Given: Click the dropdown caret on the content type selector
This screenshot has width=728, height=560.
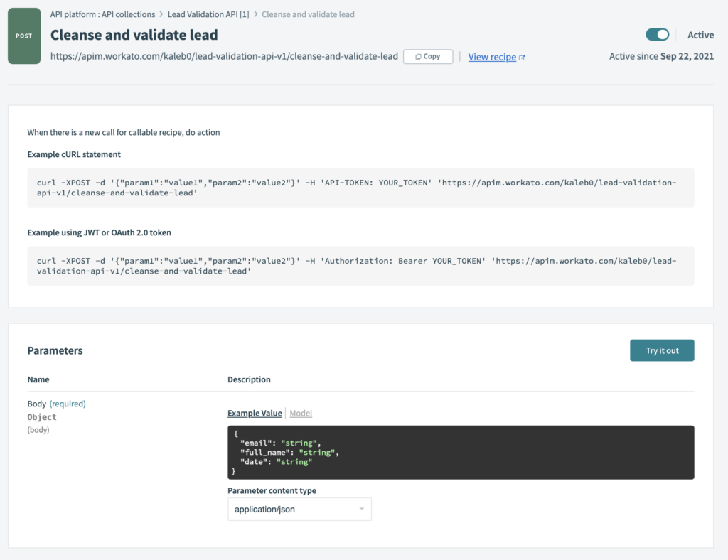Looking at the screenshot, I should [x=361, y=509].
